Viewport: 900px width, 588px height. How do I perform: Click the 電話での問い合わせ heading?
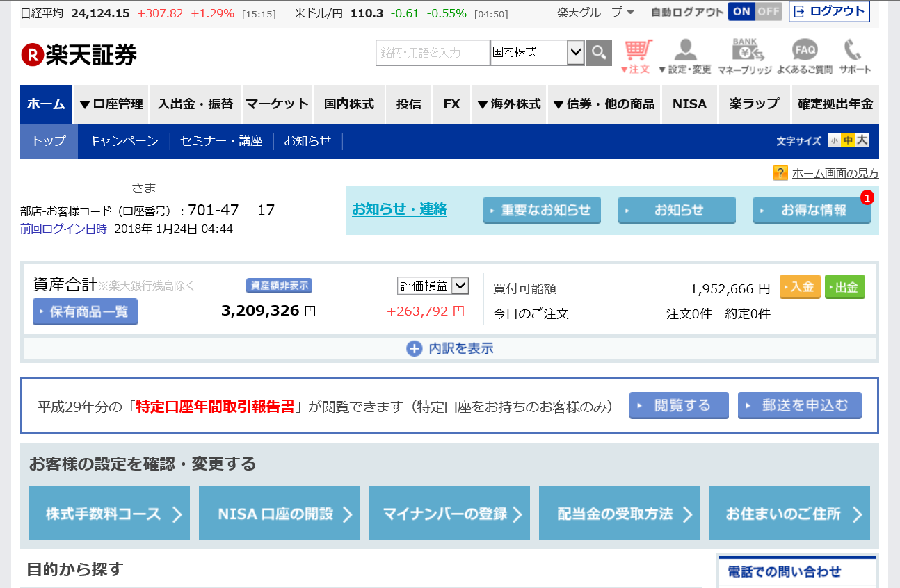pyautogui.click(x=785, y=572)
